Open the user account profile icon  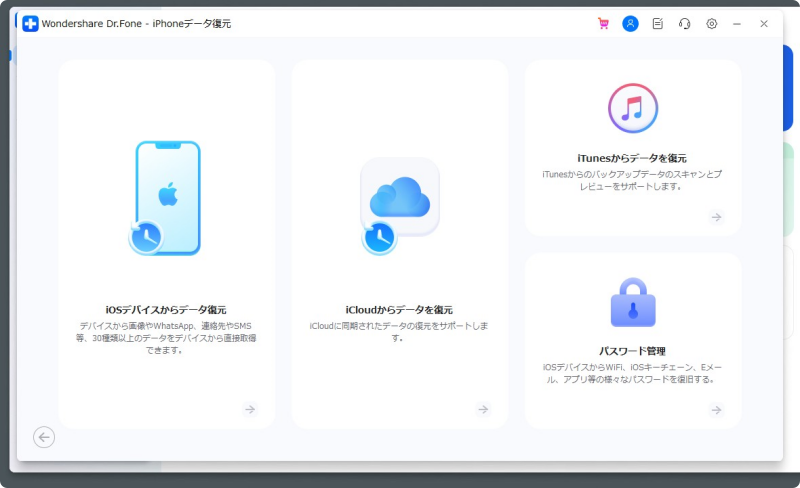click(630, 23)
